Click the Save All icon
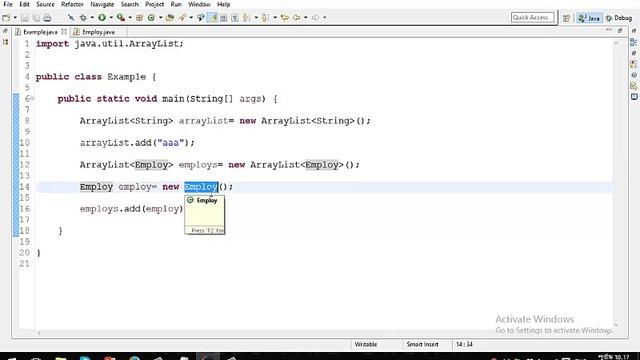Viewport: 640px width, 360px height. 36,18
